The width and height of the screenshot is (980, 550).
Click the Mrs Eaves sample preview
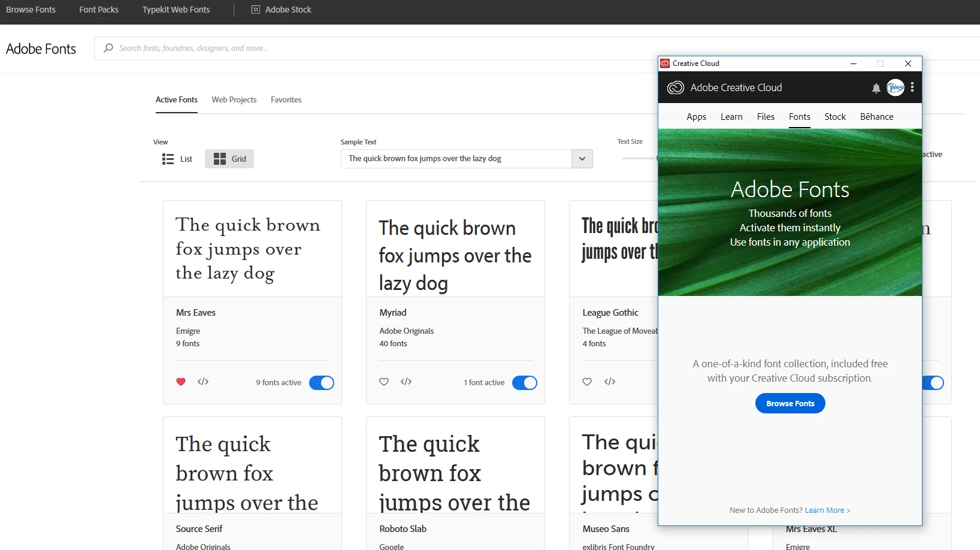[252, 249]
